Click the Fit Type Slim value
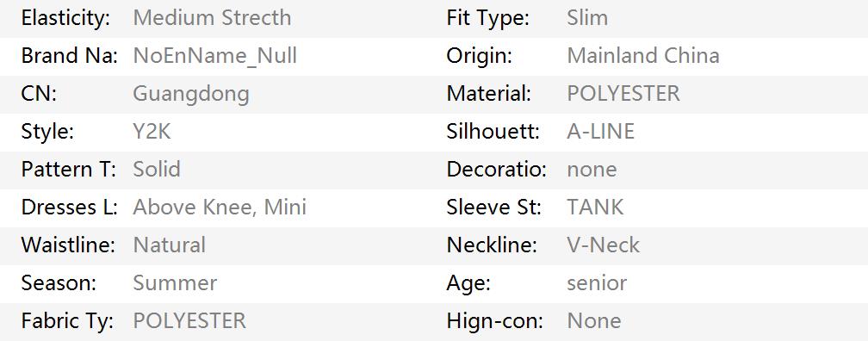The image size is (868, 341). tap(587, 18)
